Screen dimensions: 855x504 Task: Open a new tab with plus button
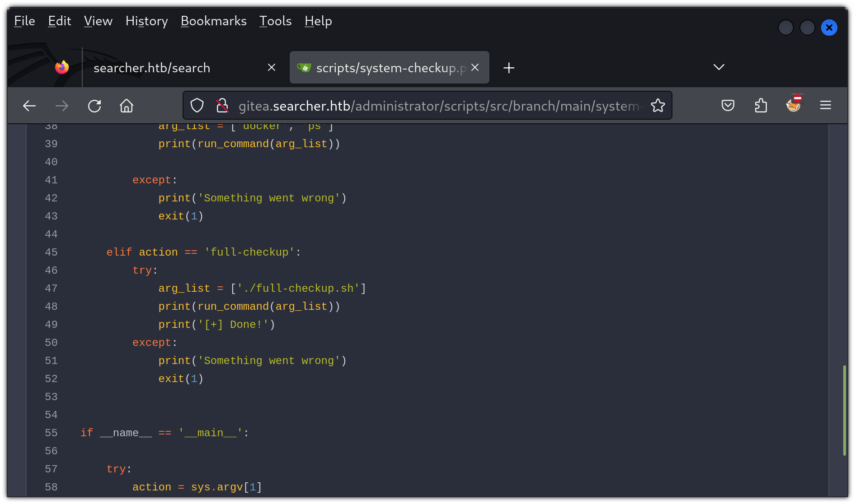click(509, 68)
